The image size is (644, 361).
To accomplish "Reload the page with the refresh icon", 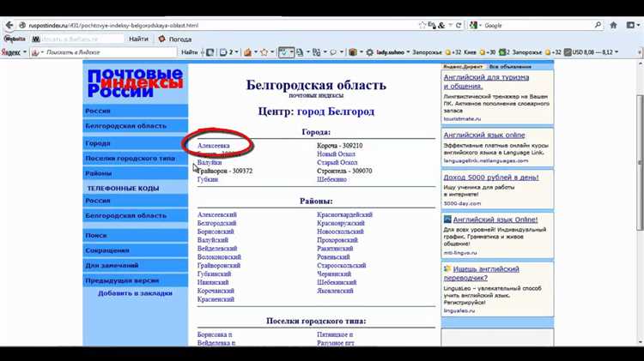I will (459, 25).
